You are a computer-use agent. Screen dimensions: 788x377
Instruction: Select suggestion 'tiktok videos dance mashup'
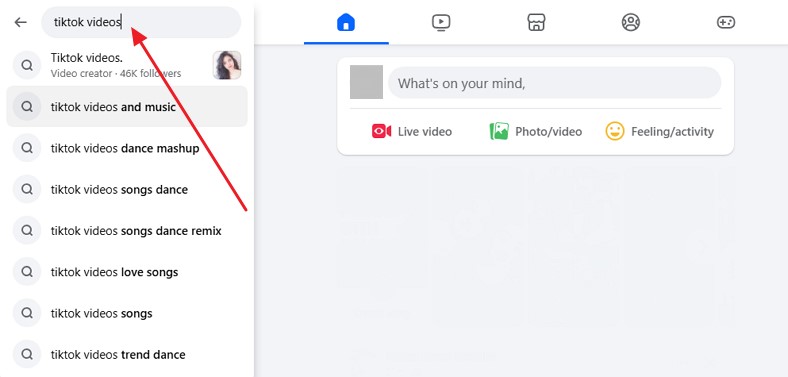127,148
